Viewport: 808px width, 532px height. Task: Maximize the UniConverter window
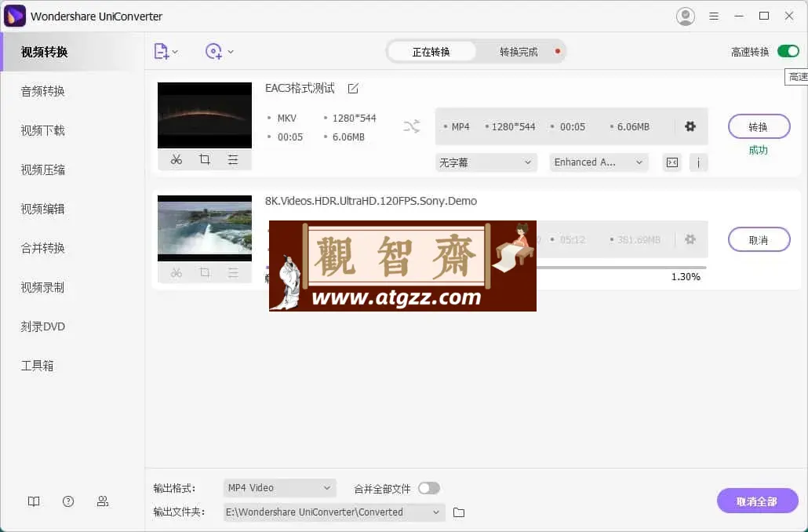pos(764,16)
